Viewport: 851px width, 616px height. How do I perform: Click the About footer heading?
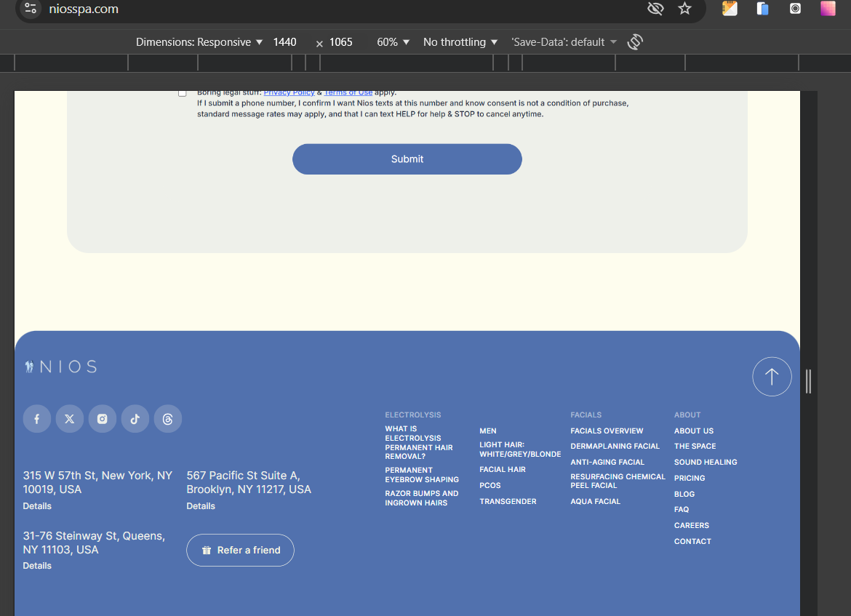pos(687,415)
